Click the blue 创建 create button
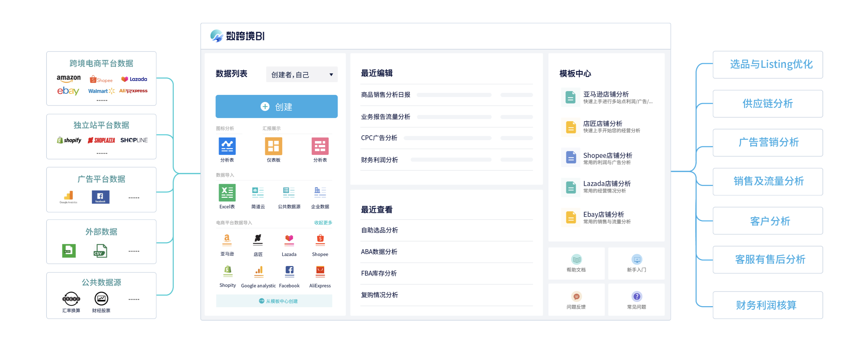 (276, 106)
